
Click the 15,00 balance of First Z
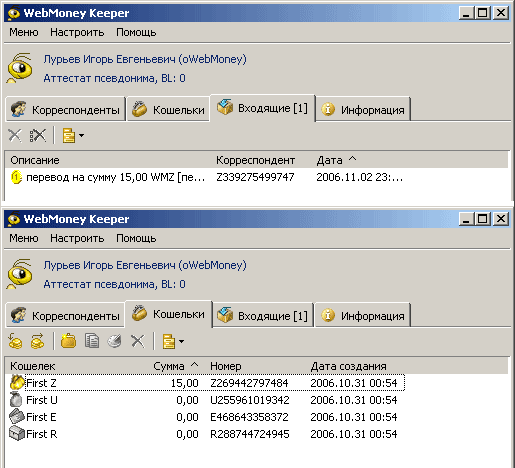(x=185, y=383)
